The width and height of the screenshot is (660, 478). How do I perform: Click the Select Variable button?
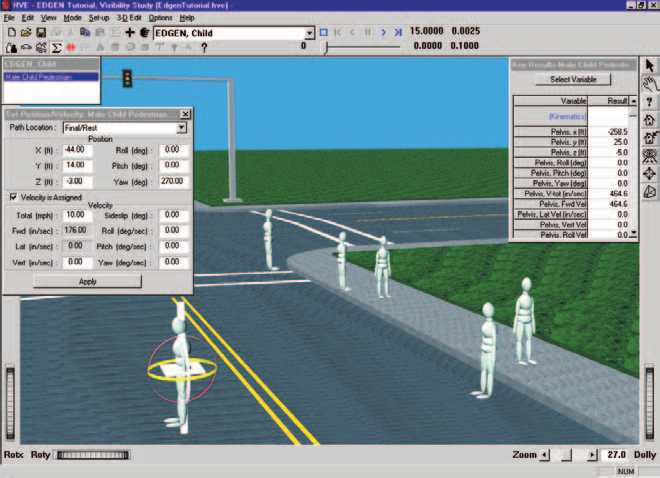pos(573,79)
